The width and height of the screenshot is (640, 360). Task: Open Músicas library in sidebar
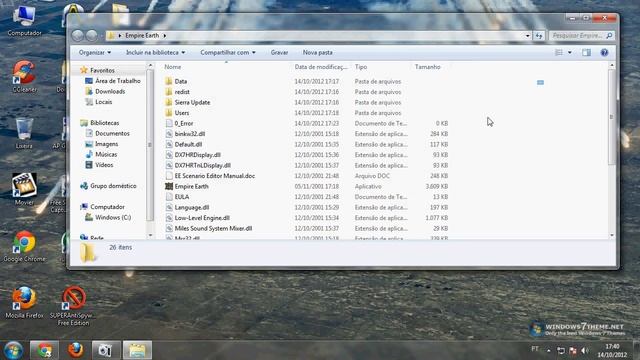point(106,154)
